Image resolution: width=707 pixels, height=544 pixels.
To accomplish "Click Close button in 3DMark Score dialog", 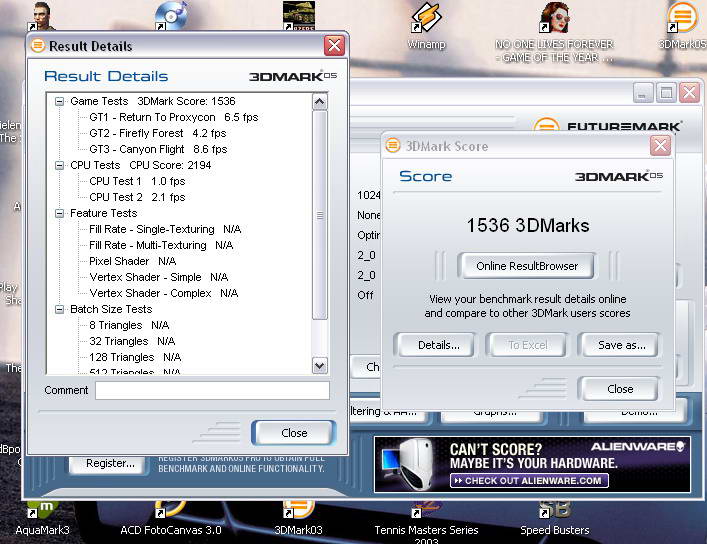I will coord(620,389).
